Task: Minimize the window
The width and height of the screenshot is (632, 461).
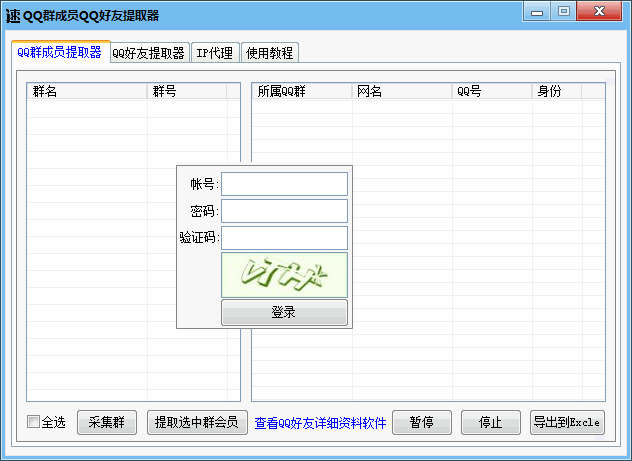Action: pyautogui.click(x=537, y=11)
